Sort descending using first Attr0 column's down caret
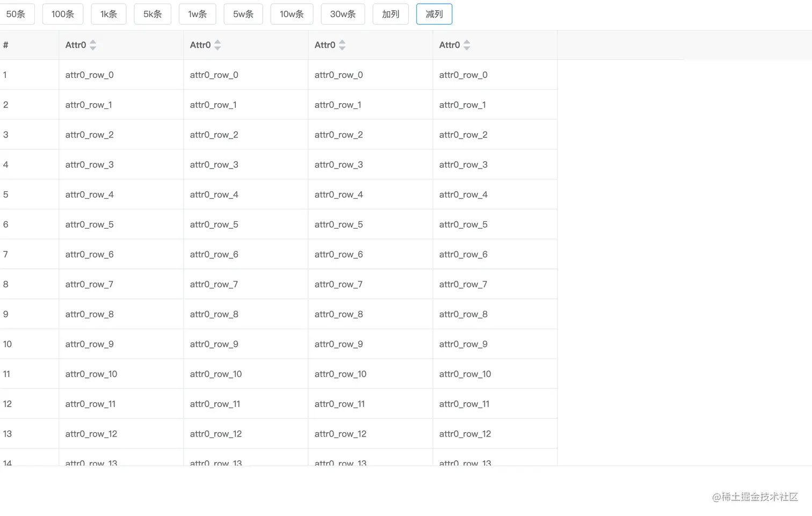Screen dimensions: 812x516 [x=93, y=48]
